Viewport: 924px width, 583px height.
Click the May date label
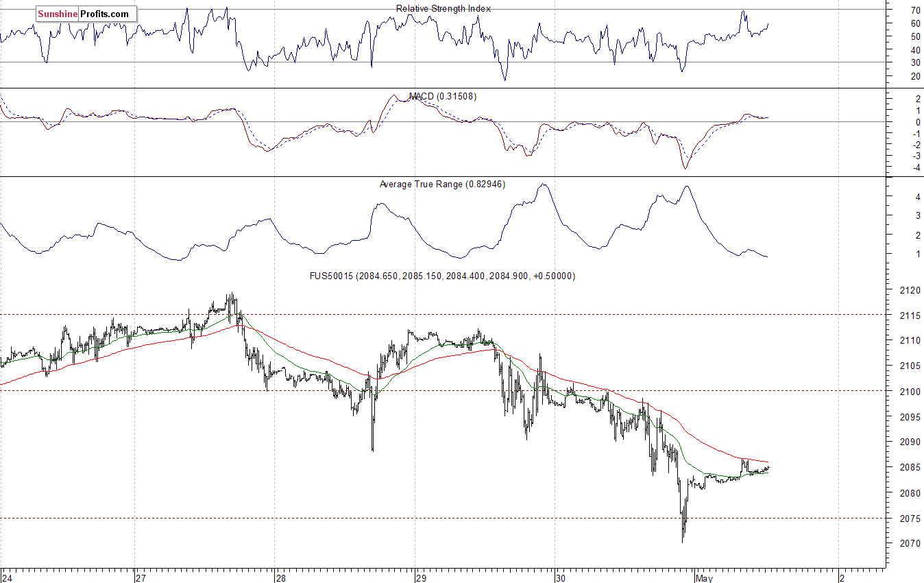pyautogui.click(x=704, y=578)
